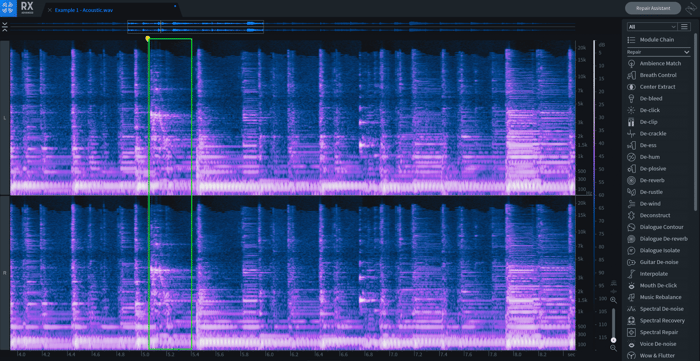Close the Example 1 - Acoustic.wav tab
Screen dimensions: 700x361
pos(50,10)
